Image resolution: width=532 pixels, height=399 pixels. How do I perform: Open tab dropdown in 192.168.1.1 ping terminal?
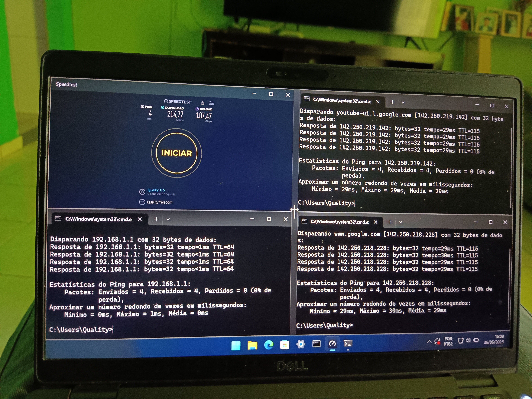[x=168, y=219]
